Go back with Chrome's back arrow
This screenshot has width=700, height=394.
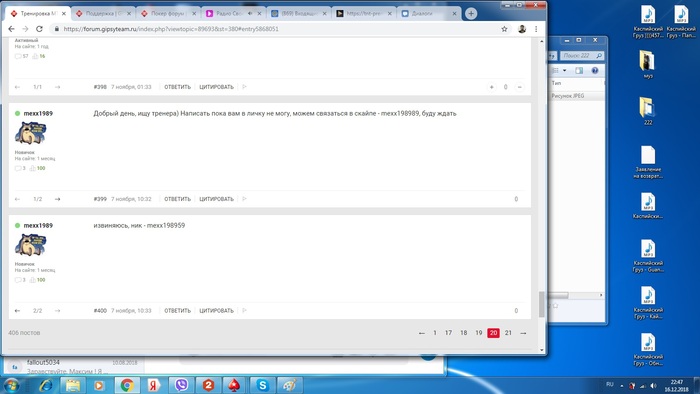pos(12,29)
